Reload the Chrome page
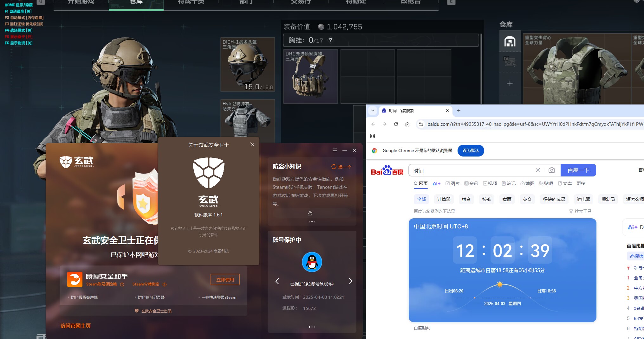The width and height of the screenshot is (644, 339). 396,124
